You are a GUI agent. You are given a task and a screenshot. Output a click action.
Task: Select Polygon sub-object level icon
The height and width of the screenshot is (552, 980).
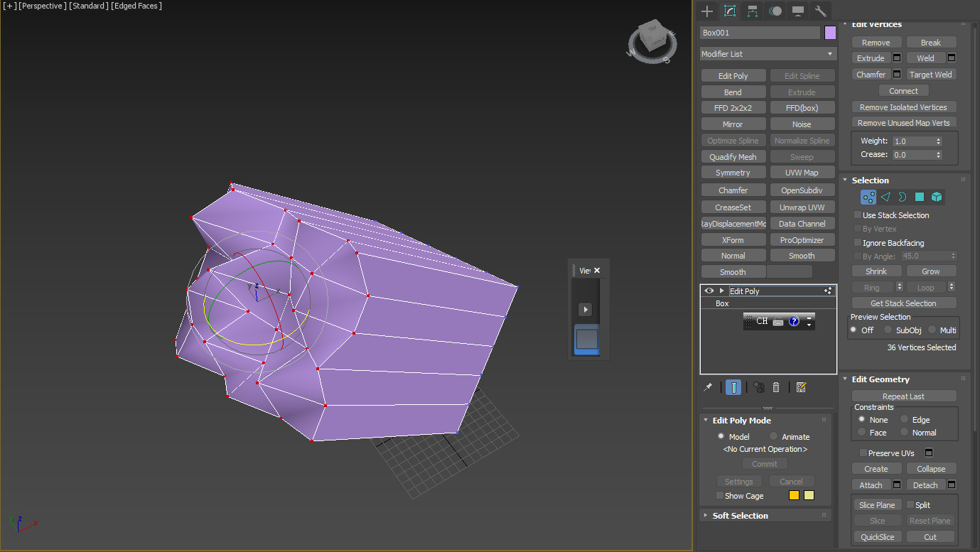tap(920, 197)
